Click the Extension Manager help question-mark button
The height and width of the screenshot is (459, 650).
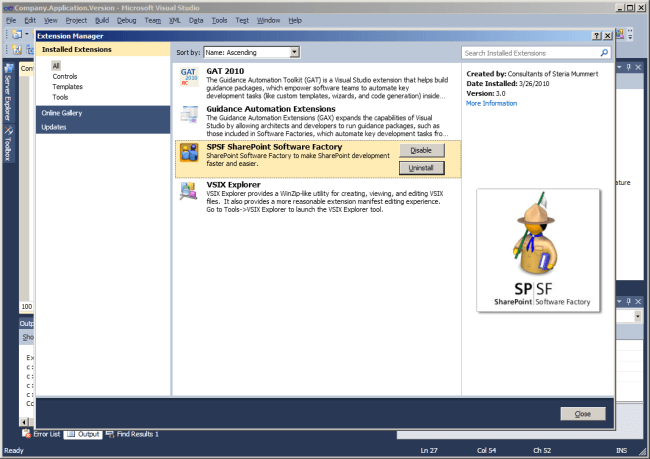[597, 36]
